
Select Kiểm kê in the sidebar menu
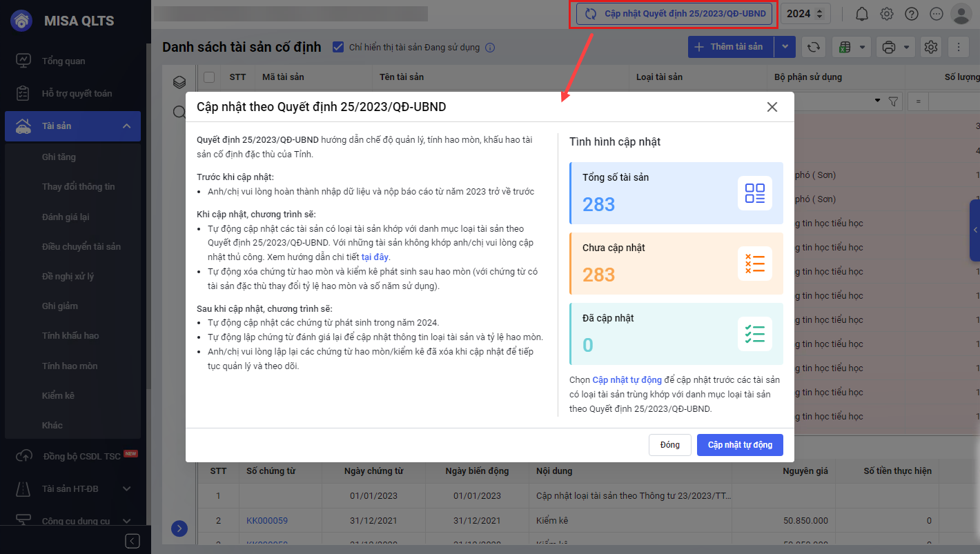[58, 395]
